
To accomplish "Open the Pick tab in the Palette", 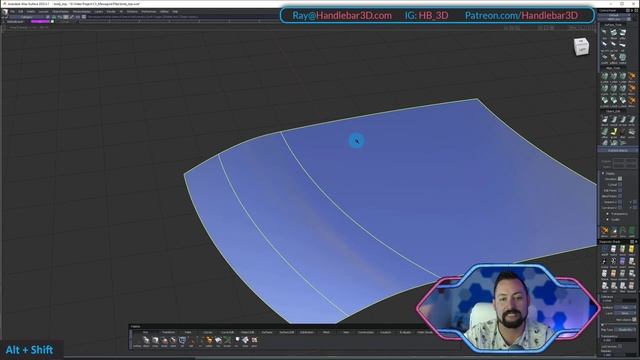I will 146,332.
